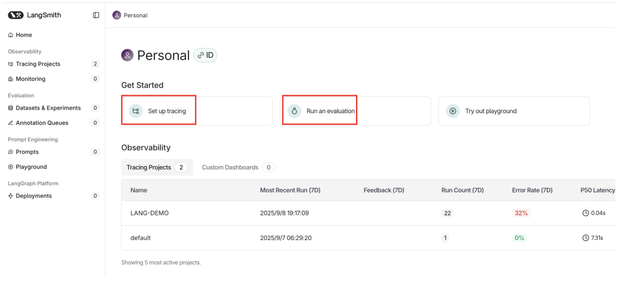Switch to Custom Dashboards tab
Image resolution: width=644 pixels, height=281 pixels.
coord(238,167)
